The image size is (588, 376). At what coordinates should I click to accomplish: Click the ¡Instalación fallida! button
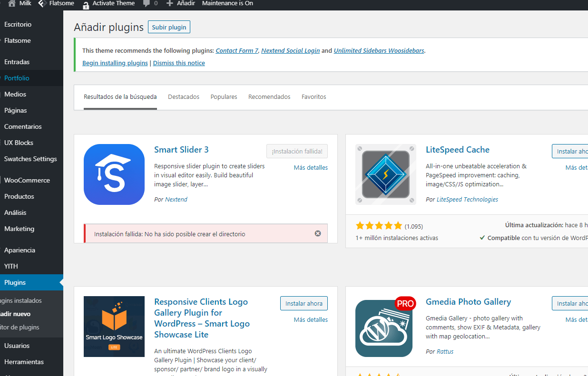tap(297, 151)
